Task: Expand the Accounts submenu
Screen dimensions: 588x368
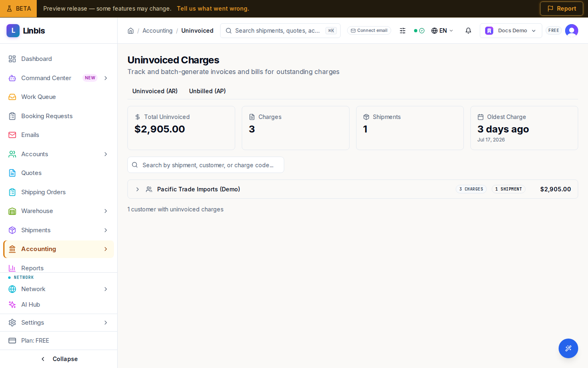Action: click(106, 154)
